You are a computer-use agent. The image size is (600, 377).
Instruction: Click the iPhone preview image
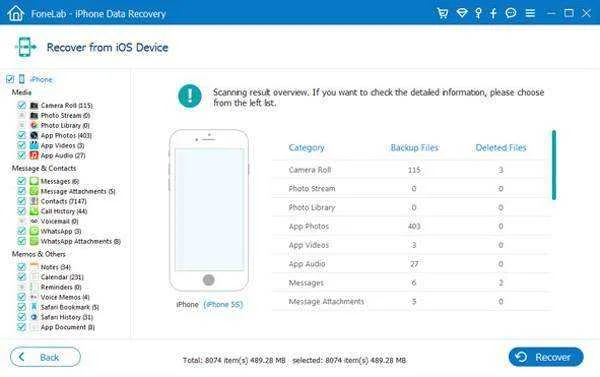tap(209, 210)
